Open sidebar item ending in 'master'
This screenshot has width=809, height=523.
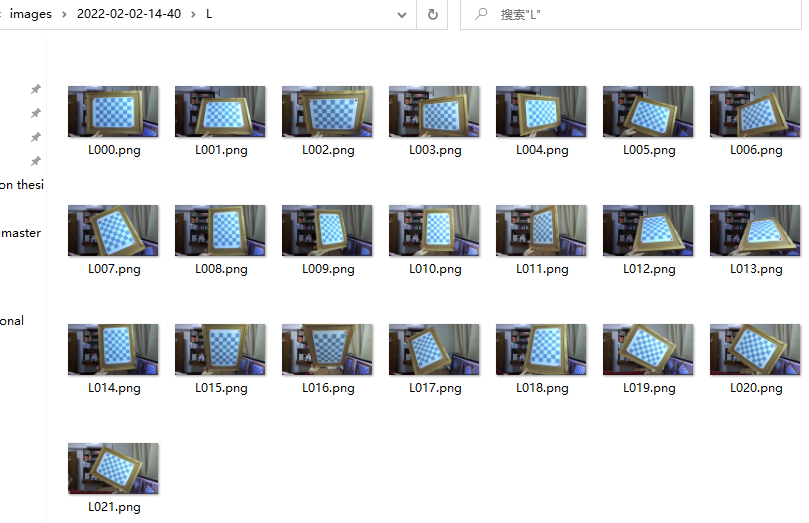tap(21, 233)
